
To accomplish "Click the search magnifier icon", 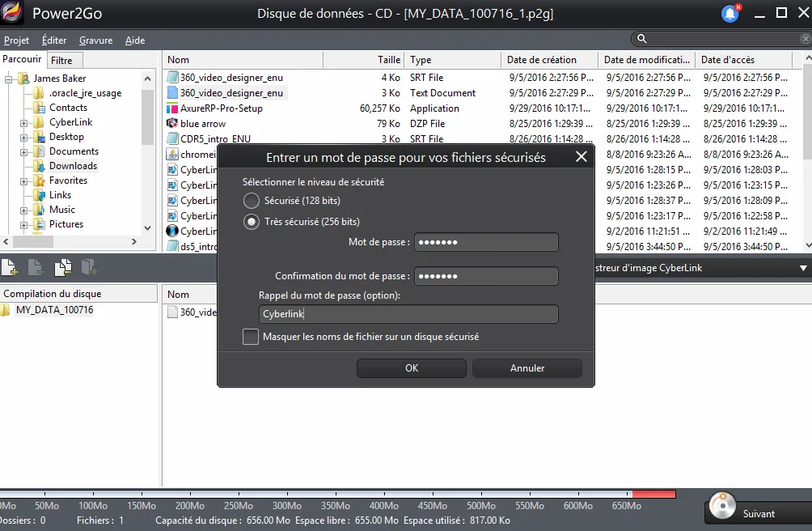I will click(x=641, y=39).
